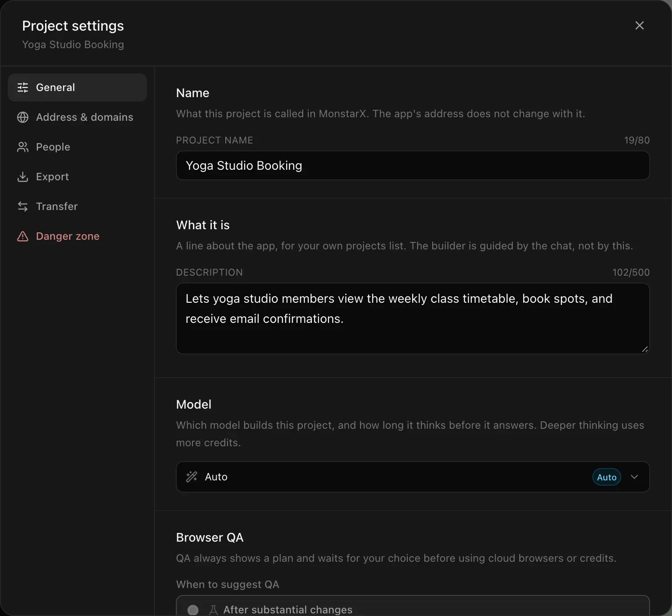The width and height of the screenshot is (672, 616).
Task: Click the magic wand icon in Model selector
Action: 192,477
